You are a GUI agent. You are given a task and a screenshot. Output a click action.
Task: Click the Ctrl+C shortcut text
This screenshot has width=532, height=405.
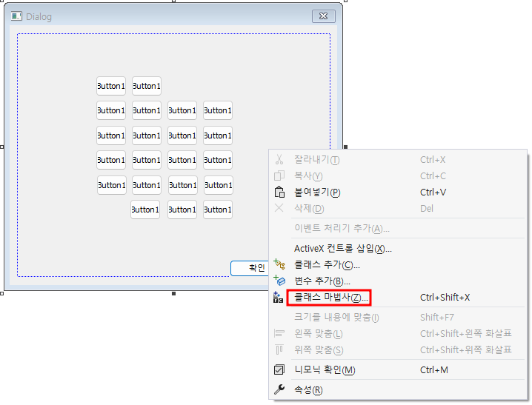433,176
